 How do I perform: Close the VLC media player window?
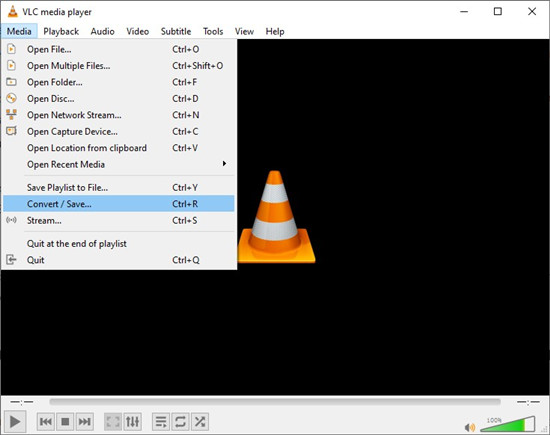click(x=532, y=12)
